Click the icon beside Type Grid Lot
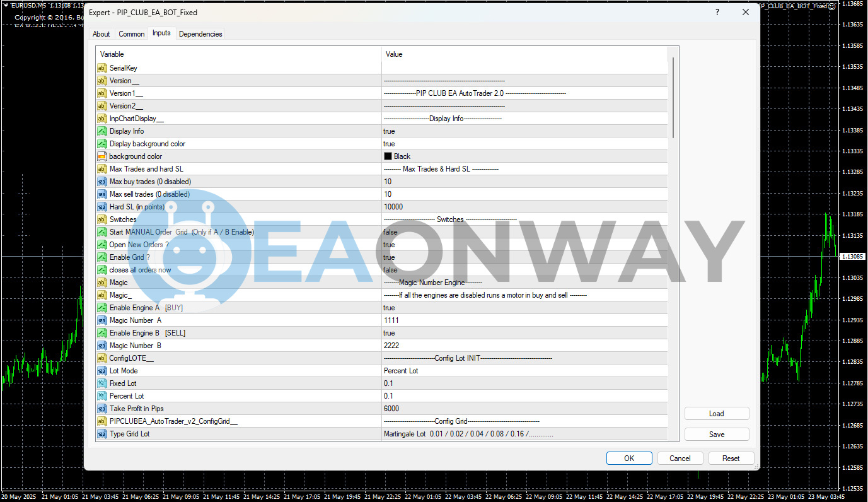 pos(101,434)
